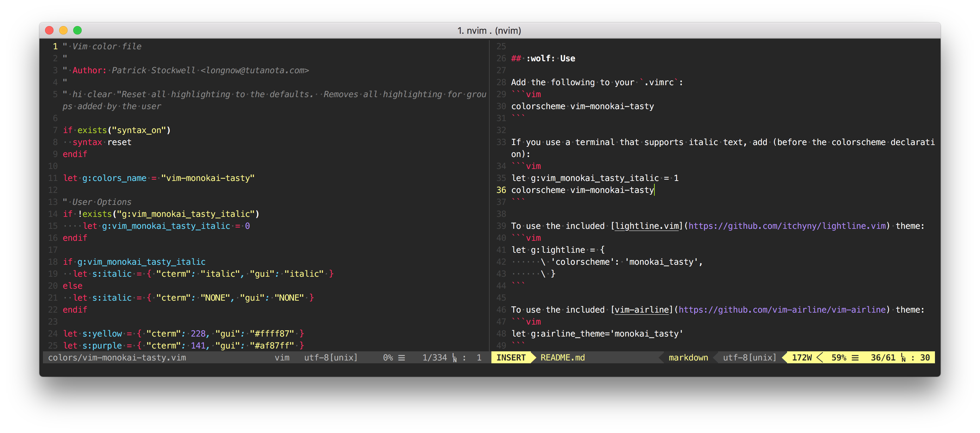
Task: Click the hamburger icon after 0% in left statusline
Action: tap(401, 358)
